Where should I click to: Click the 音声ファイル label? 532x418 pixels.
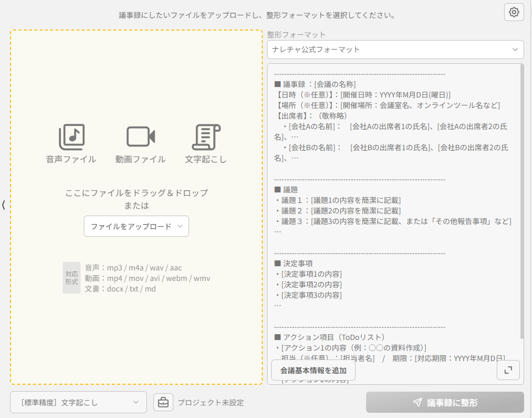tap(71, 159)
